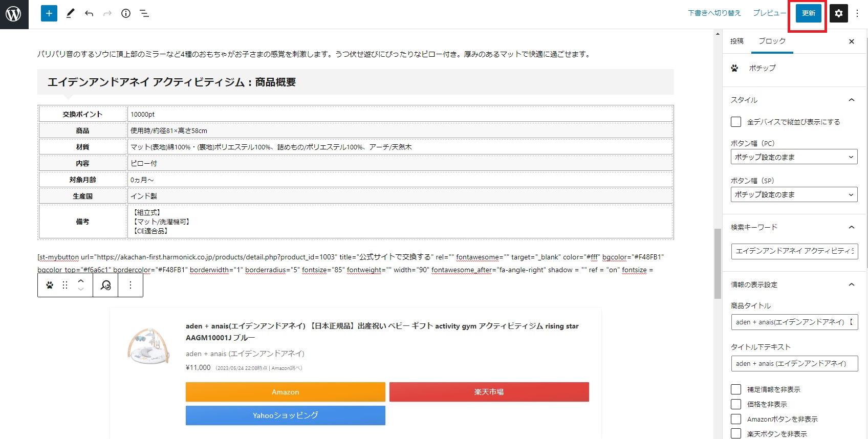Click the st-mybutton shortcode text
868x439 pixels.
[x=351, y=264]
